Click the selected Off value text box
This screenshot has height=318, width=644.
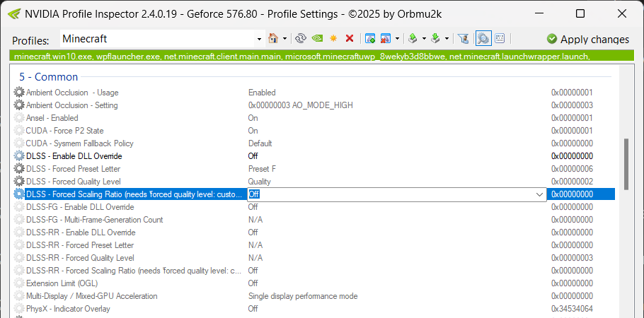coord(390,194)
